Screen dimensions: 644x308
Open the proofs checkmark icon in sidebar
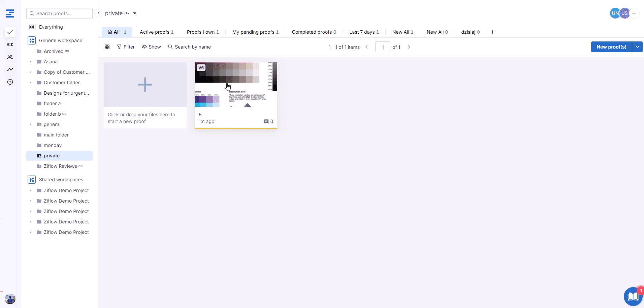(10, 32)
